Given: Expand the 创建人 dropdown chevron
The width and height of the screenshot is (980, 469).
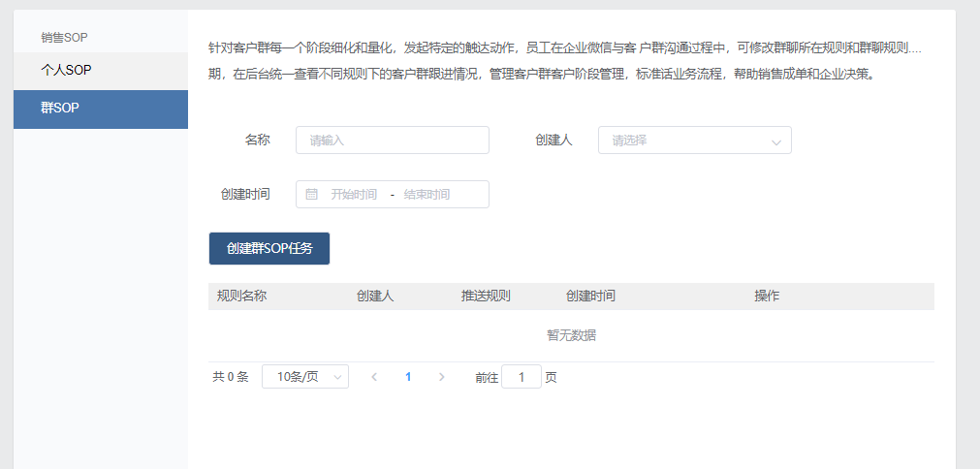Looking at the screenshot, I should coord(775,141).
